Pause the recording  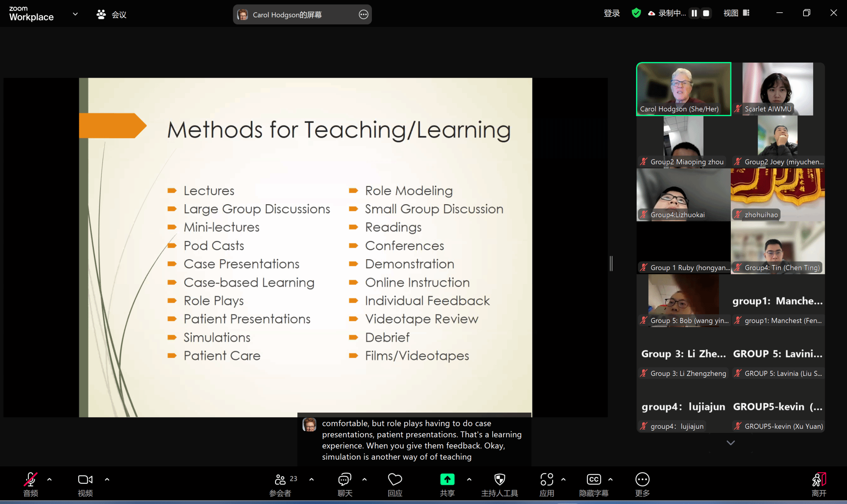(x=694, y=13)
